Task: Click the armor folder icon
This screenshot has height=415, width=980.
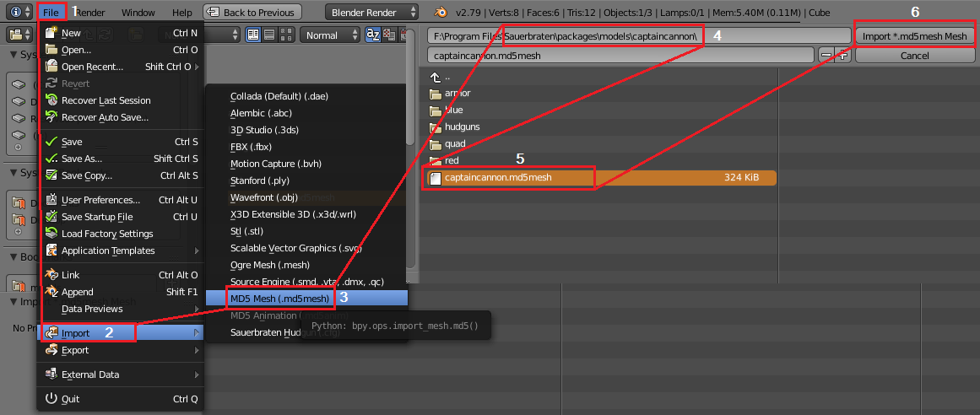Action: coord(436,94)
